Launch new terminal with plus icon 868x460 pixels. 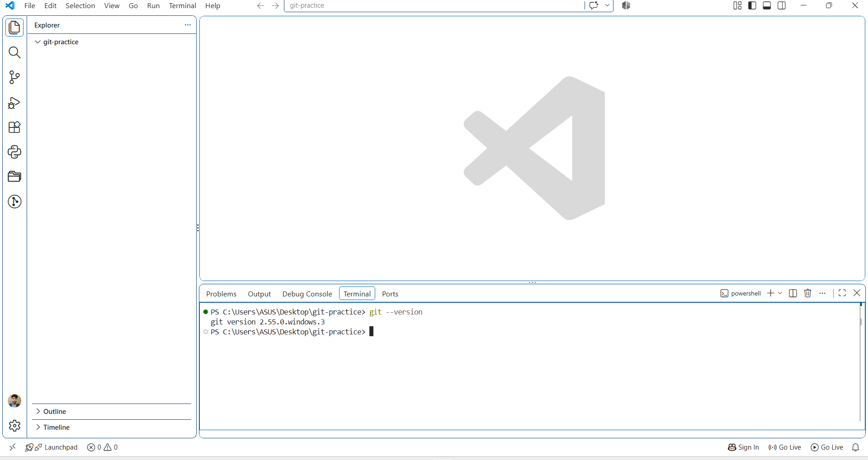(771, 293)
